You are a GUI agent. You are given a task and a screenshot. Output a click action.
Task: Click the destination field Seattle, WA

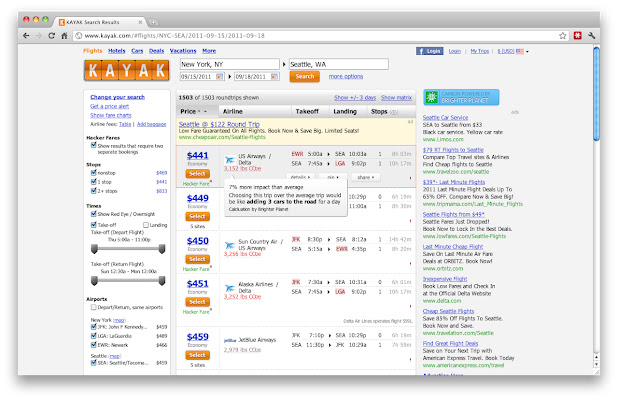[x=339, y=64]
